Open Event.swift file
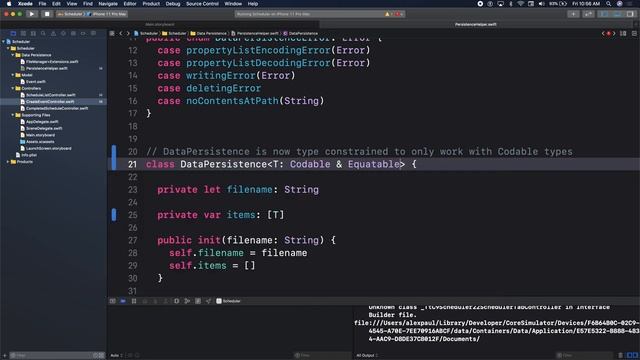The width and height of the screenshot is (640, 360). [33, 82]
